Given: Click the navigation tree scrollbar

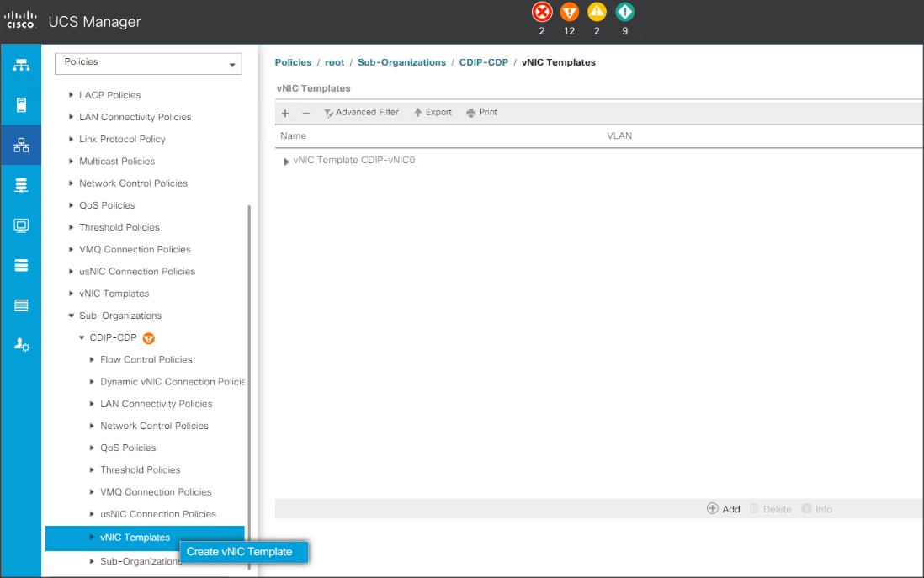Looking at the screenshot, I should tap(249, 386).
